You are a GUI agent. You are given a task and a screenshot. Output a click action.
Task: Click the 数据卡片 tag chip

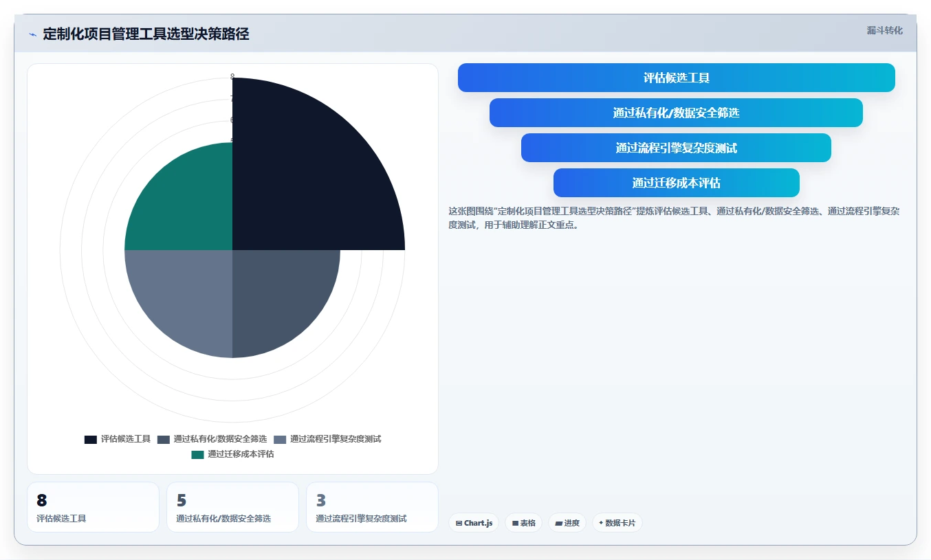point(617,523)
